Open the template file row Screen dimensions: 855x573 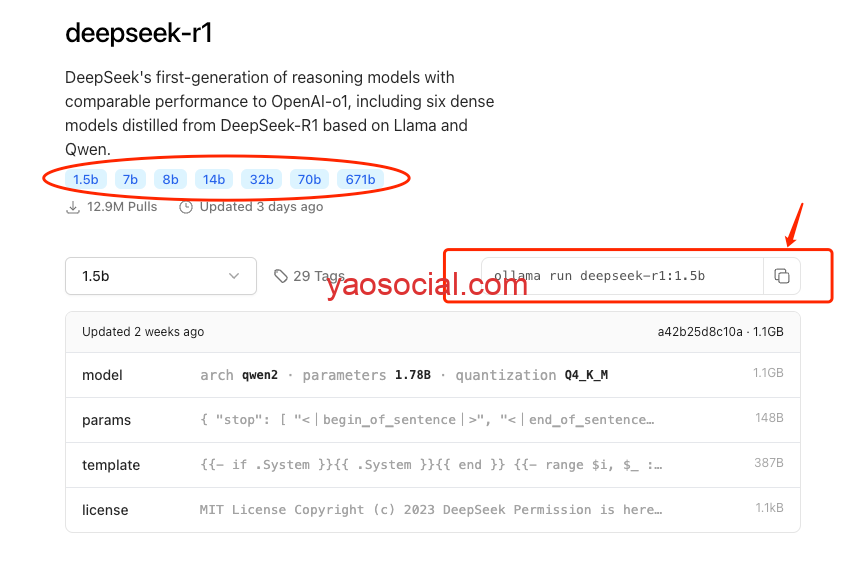pos(432,465)
